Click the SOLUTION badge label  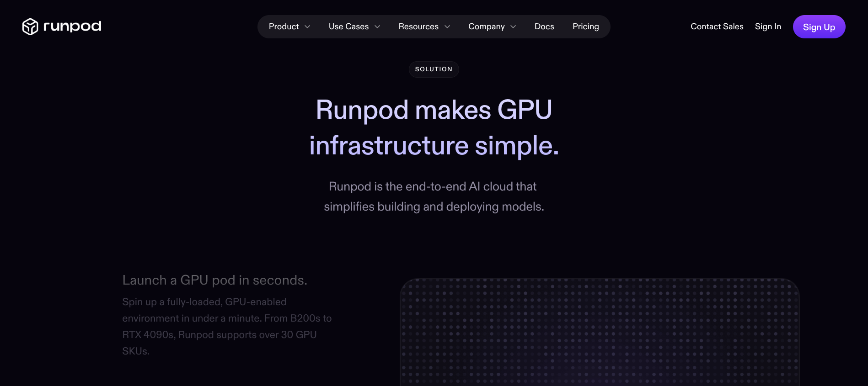pos(434,69)
